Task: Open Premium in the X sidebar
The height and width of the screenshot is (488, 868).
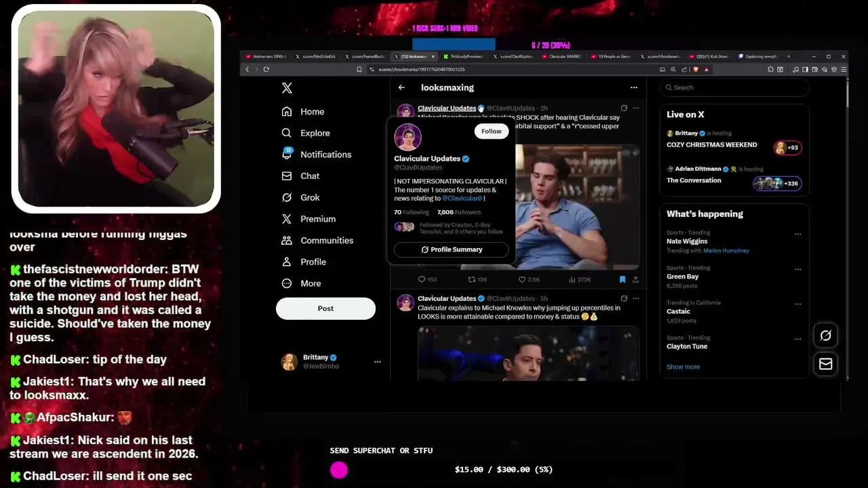Action: (309, 219)
